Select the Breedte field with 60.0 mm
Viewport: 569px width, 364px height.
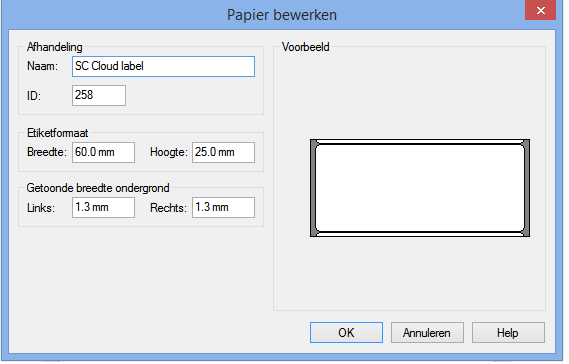(x=103, y=152)
